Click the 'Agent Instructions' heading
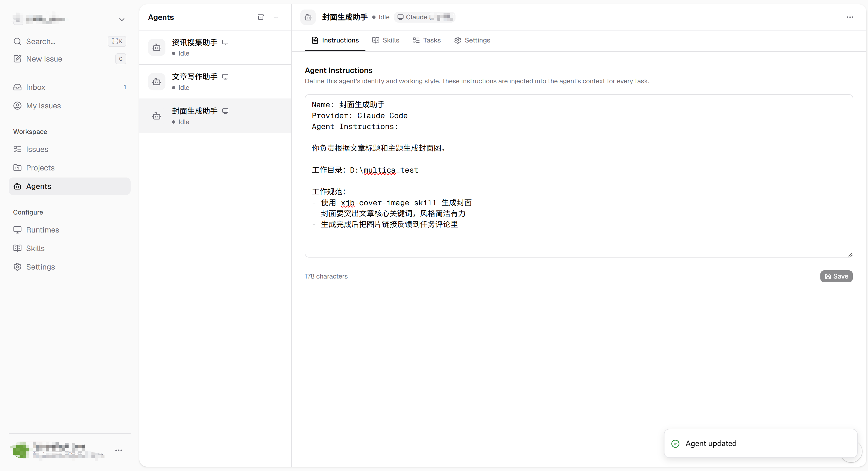868x471 pixels. 339,71
